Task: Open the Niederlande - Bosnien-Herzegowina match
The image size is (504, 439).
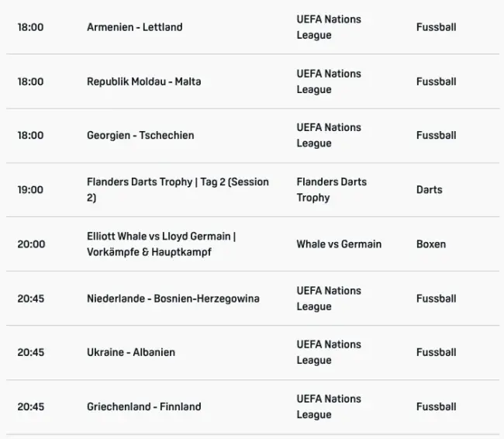Action: coord(173,299)
